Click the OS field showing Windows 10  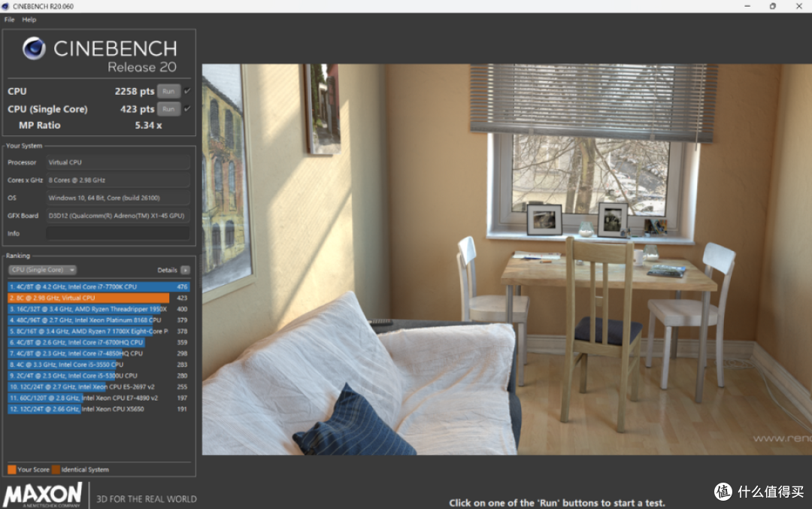(117, 198)
